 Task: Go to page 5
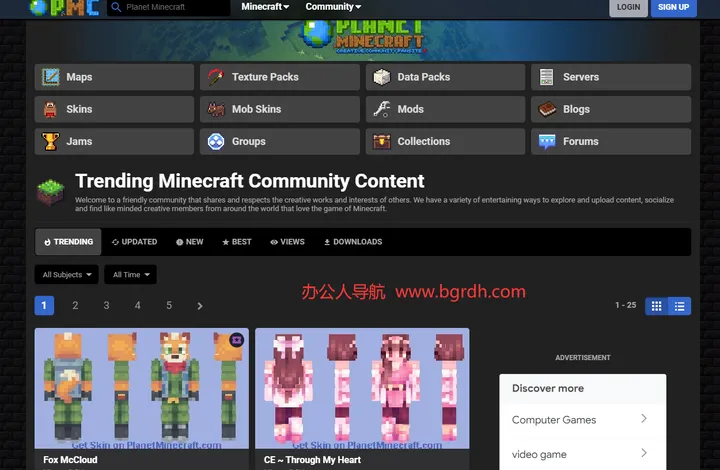169,305
